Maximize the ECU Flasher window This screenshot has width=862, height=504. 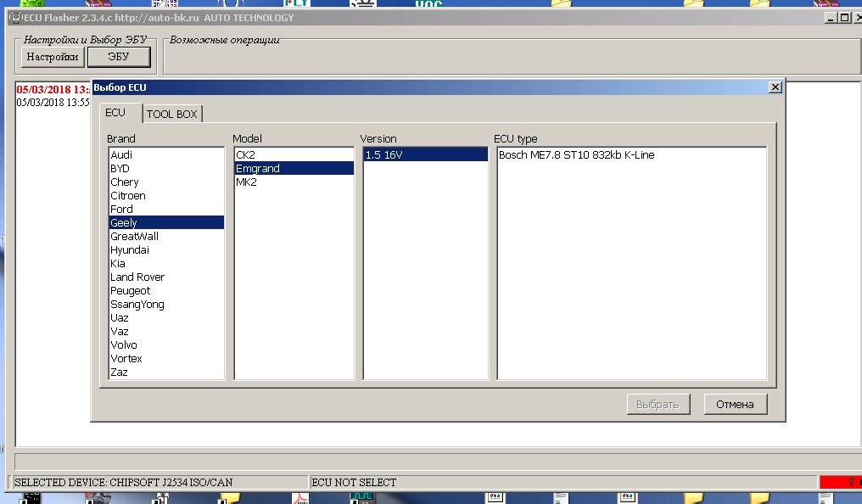click(844, 18)
